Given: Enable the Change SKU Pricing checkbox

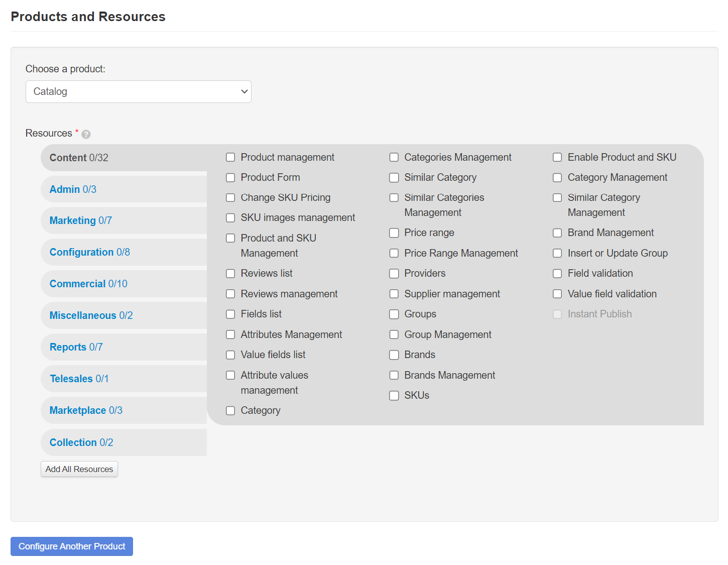Looking at the screenshot, I should coord(230,198).
